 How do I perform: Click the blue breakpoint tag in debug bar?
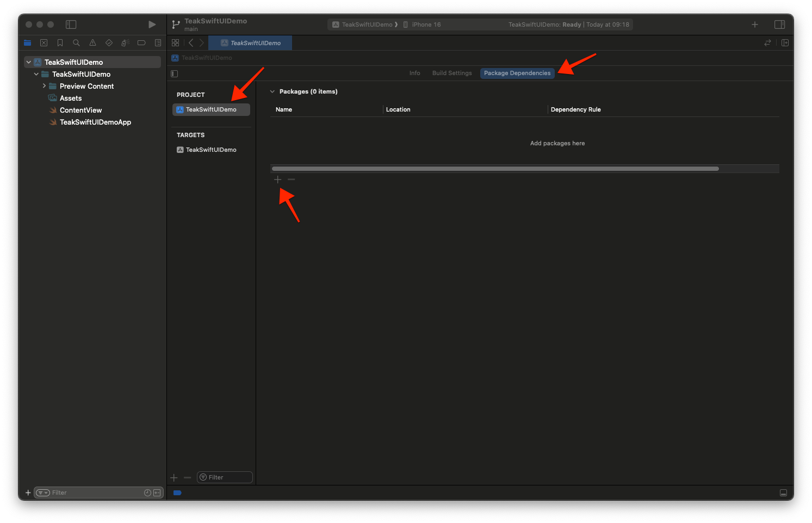click(x=177, y=493)
